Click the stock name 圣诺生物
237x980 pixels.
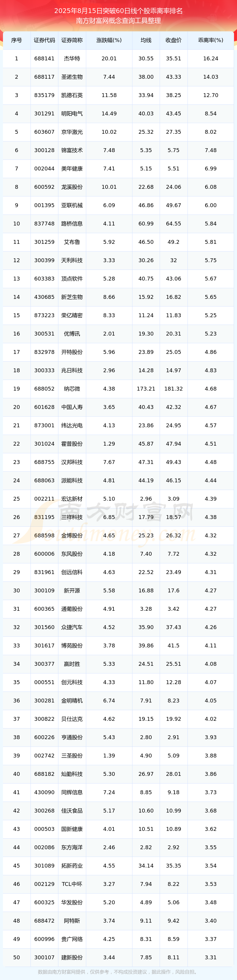[x=72, y=77]
